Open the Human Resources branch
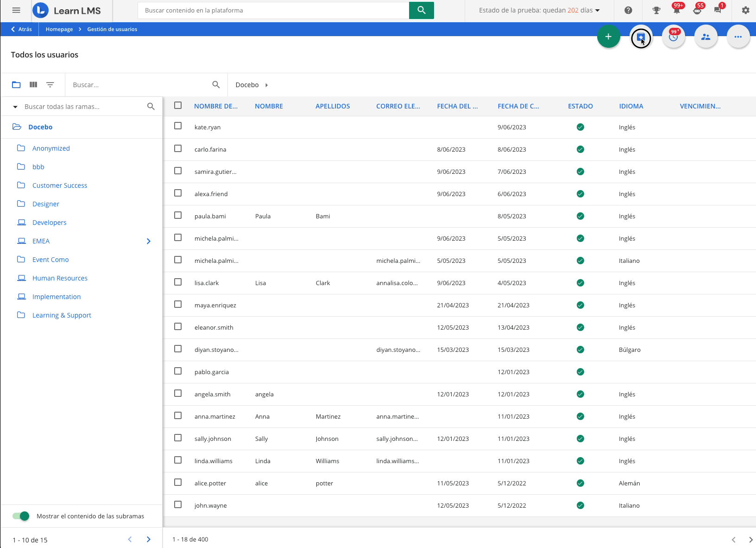 pyautogui.click(x=60, y=278)
